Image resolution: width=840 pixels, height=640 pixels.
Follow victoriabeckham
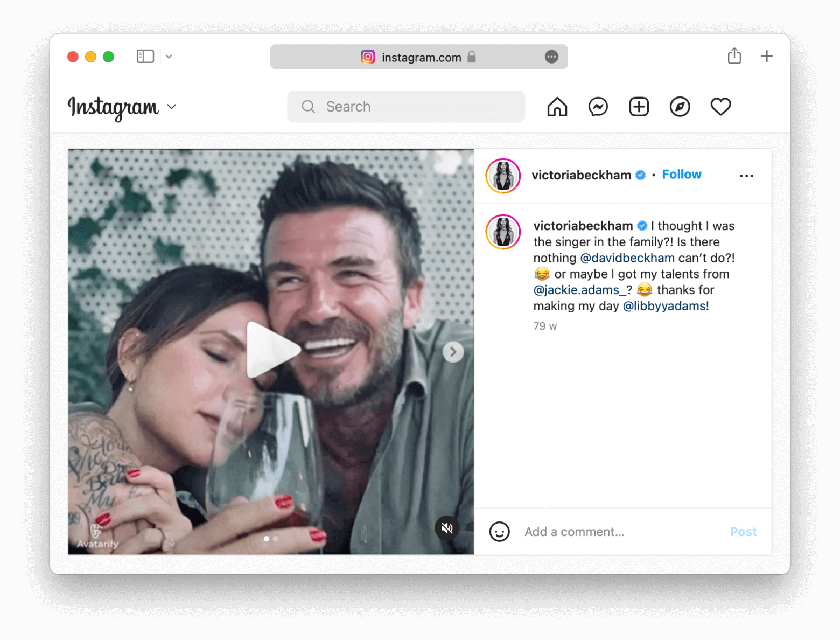point(682,175)
